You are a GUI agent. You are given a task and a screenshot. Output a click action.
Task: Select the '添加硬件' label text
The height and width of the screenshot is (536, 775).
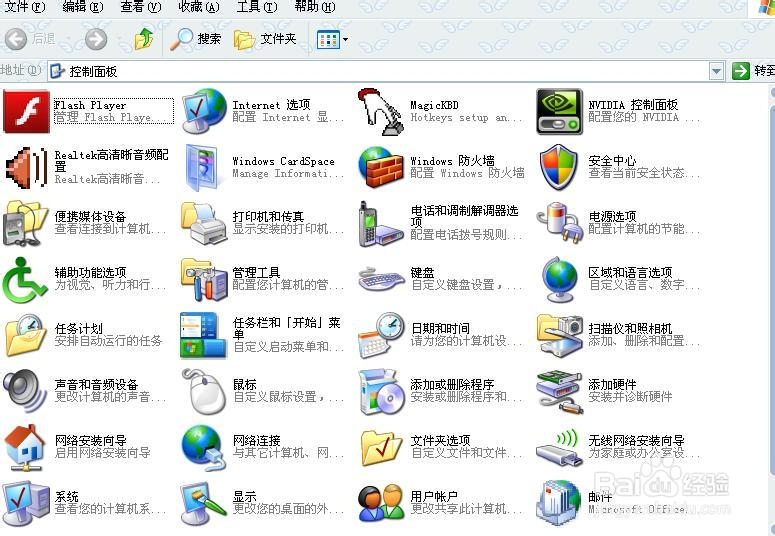pyautogui.click(x=612, y=385)
